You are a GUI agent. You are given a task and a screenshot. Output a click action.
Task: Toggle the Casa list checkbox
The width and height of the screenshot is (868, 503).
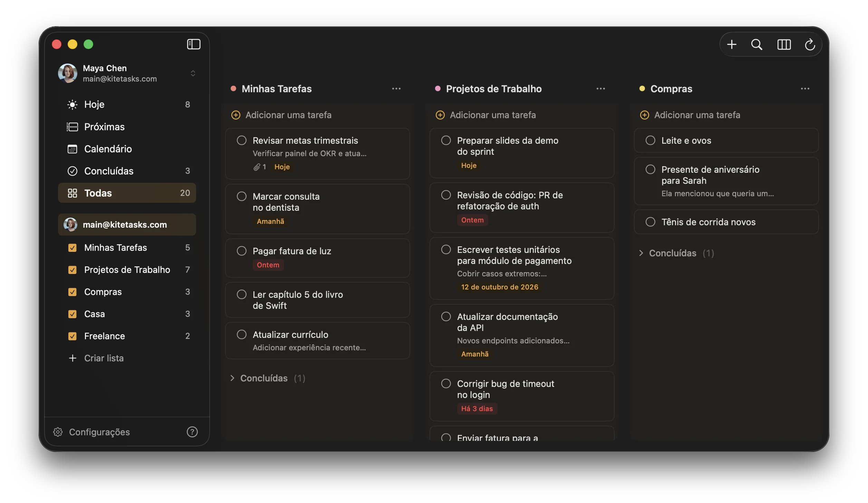(72, 314)
